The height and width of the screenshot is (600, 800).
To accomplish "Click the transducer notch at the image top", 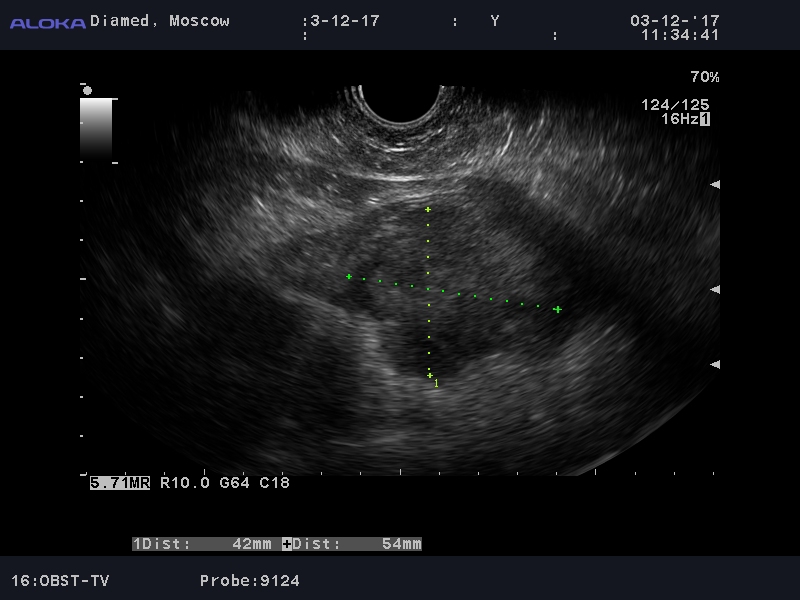I will [401, 104].
